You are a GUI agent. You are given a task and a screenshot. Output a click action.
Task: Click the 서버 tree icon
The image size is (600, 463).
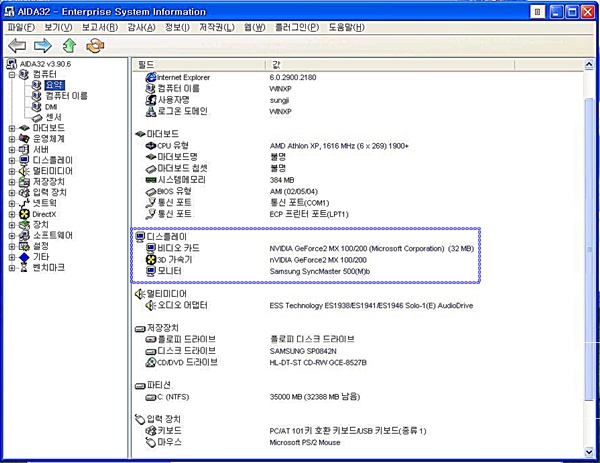(x=24, y=150)
